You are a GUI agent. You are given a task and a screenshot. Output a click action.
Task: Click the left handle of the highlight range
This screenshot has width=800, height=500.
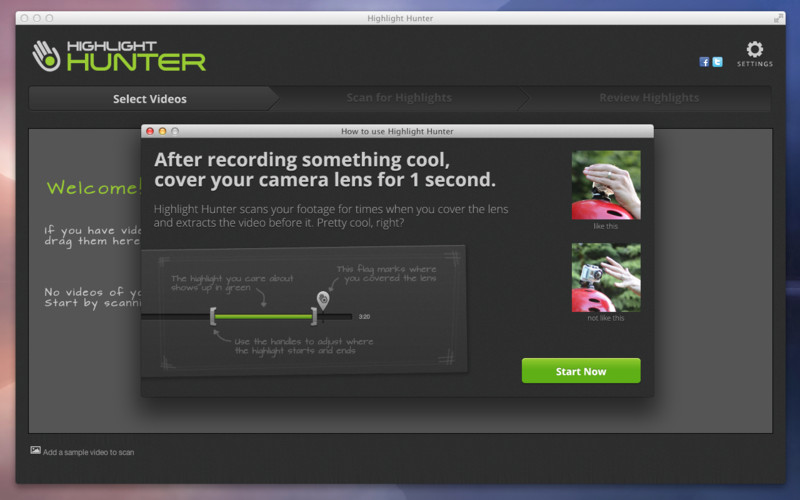click(x=213, y=316)
